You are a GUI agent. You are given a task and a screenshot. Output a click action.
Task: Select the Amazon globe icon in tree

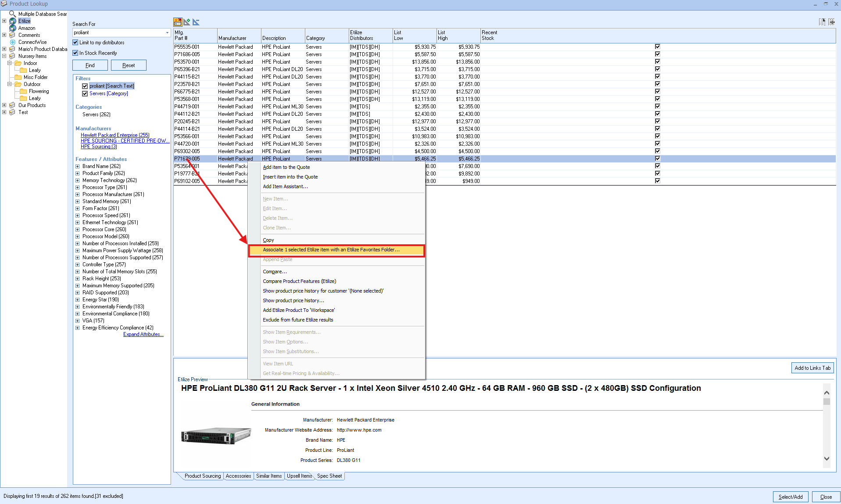[x=13, y=28]
